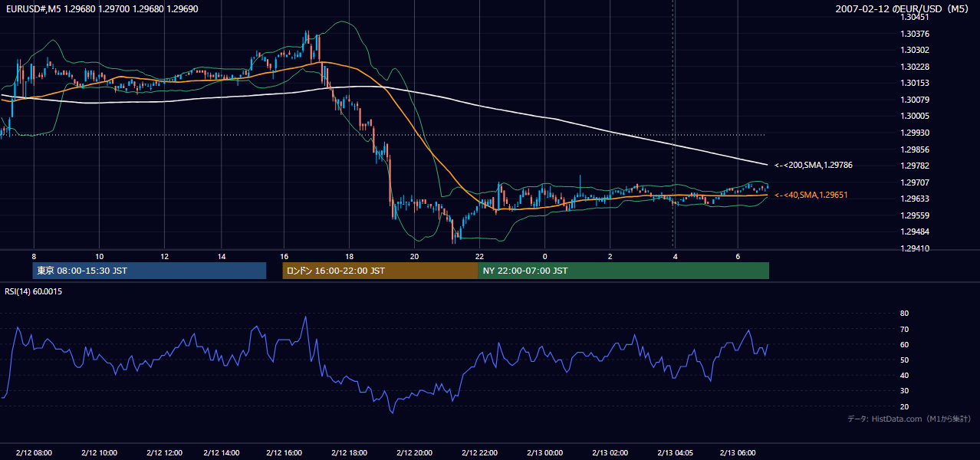Select price axis label 1.29484
This screenshot has width=980, height=460.
click(915, 232)
